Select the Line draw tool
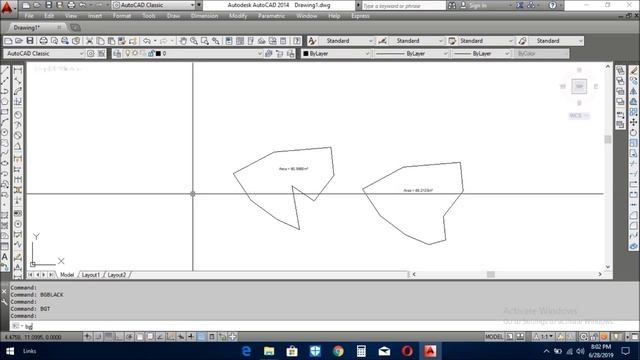 pyautogui.click(x=5, y=70)
